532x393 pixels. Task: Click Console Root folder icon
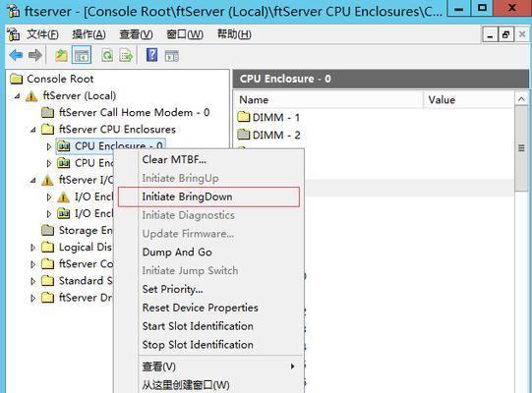pyautogui.click(x=16, y=79)
